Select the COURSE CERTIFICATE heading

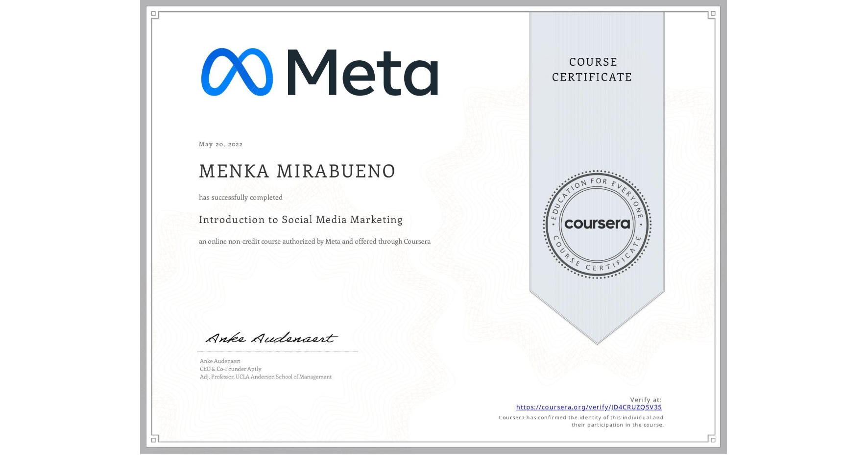[591, 70]
